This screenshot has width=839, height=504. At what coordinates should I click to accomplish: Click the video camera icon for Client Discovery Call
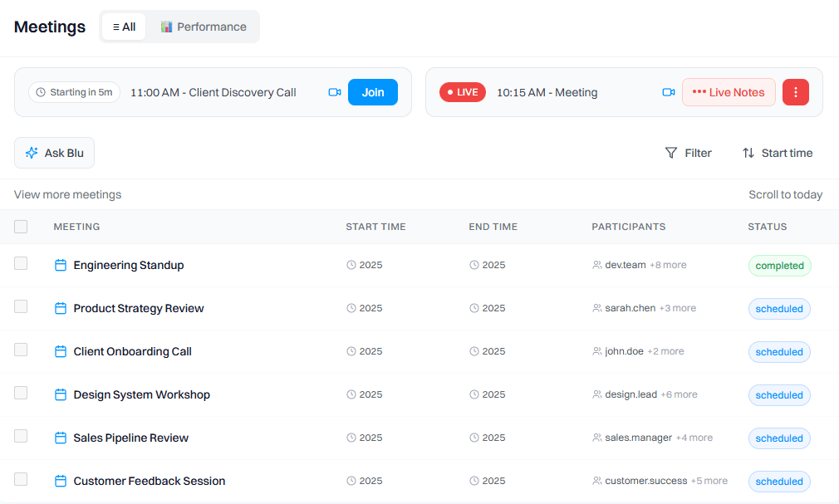point(335,92)
